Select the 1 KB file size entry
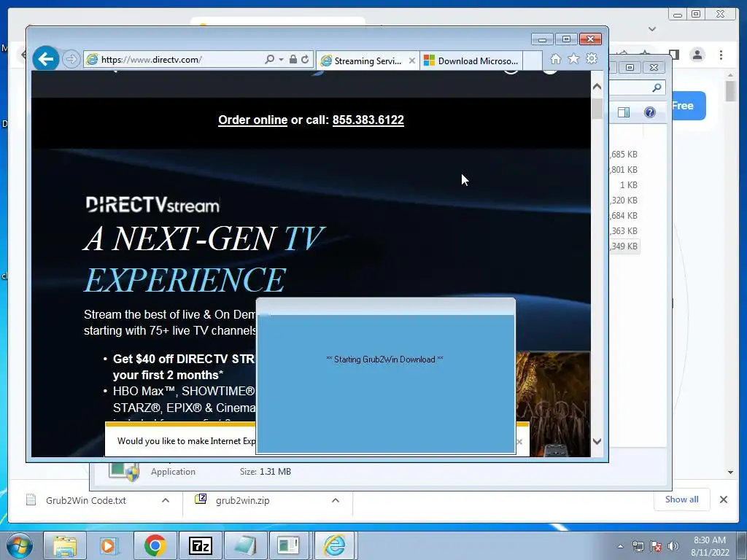 628,184
